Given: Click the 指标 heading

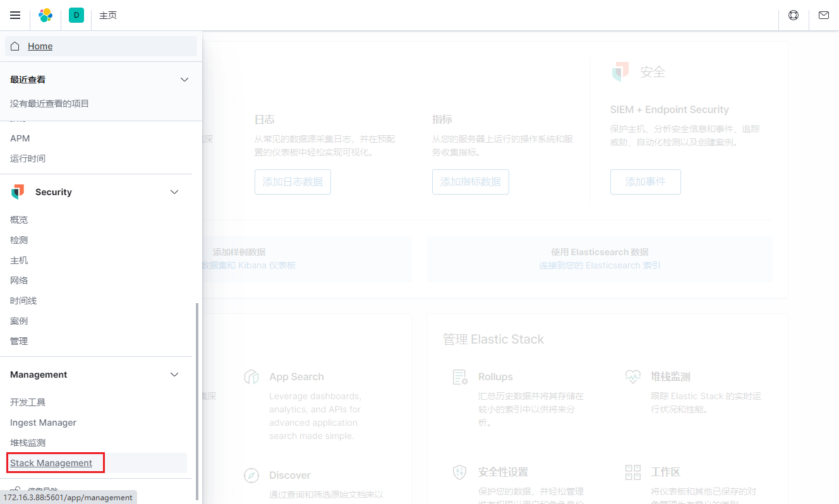Looking at the screenshot, I should [442, 119].
